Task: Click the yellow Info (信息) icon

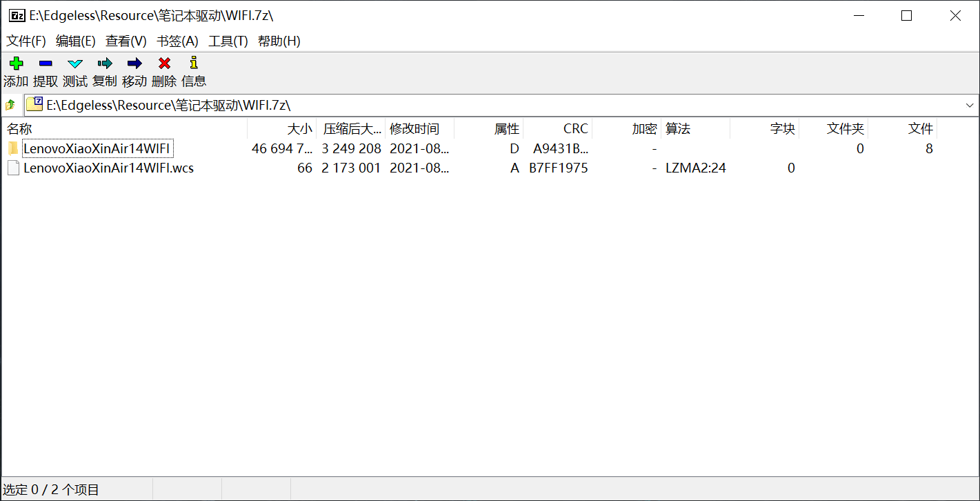Action: pyautogui.click(x=194, y=63)
